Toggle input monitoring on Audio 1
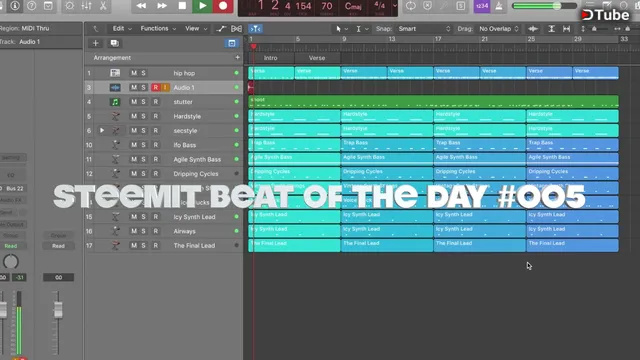The height and width of the screenshot is (360, 640). coord(165,87)
